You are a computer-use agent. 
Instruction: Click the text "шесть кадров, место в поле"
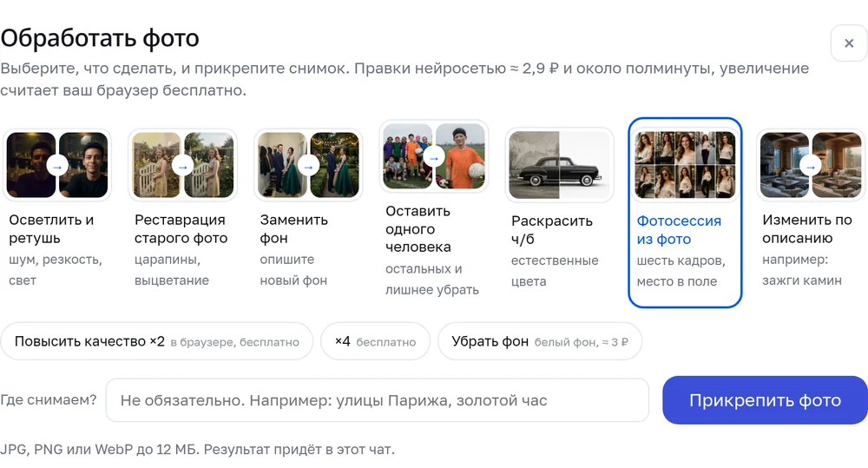pyautogui.click(x=681, y=271)
